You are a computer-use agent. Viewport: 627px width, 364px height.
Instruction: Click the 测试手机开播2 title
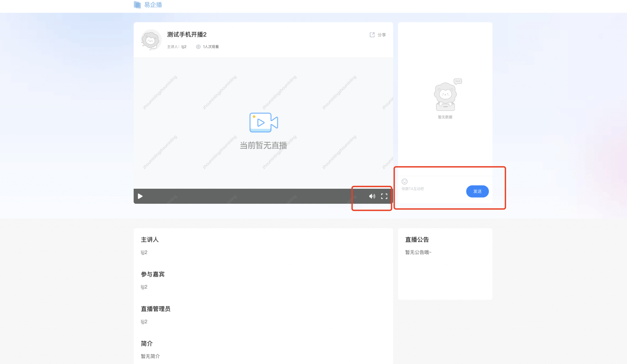187,35
